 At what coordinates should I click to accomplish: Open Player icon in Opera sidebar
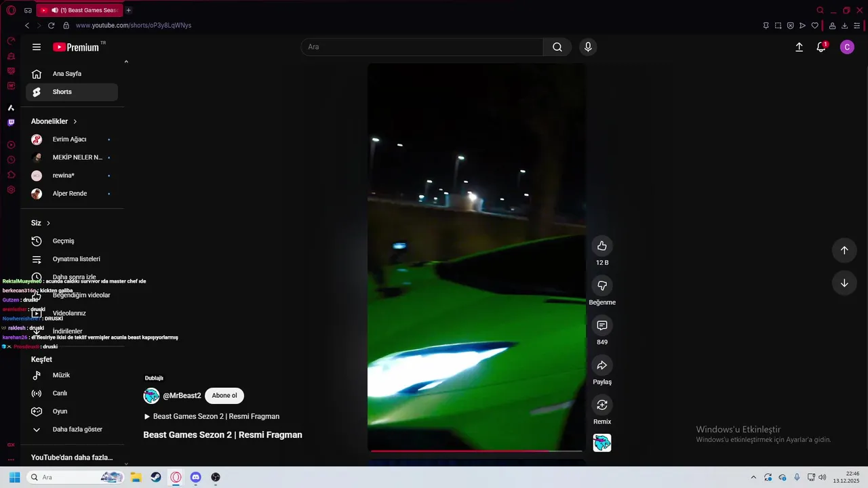(x=11, y=145)
